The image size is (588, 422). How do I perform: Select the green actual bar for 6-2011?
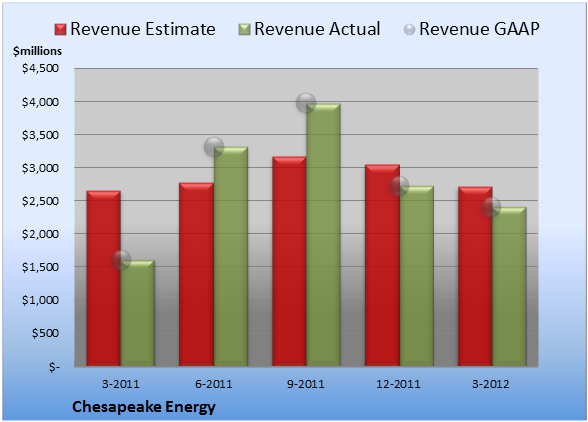pyautogui.click(x=231, y=256)
